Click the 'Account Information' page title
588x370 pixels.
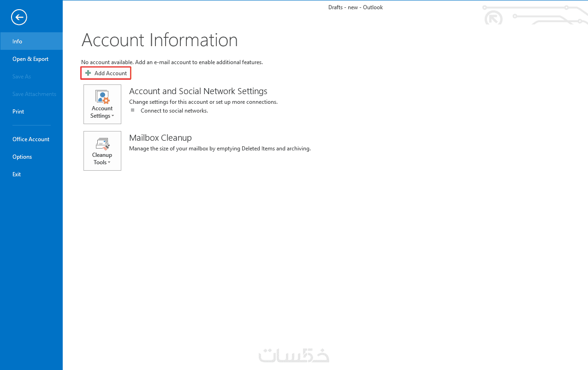160,41
